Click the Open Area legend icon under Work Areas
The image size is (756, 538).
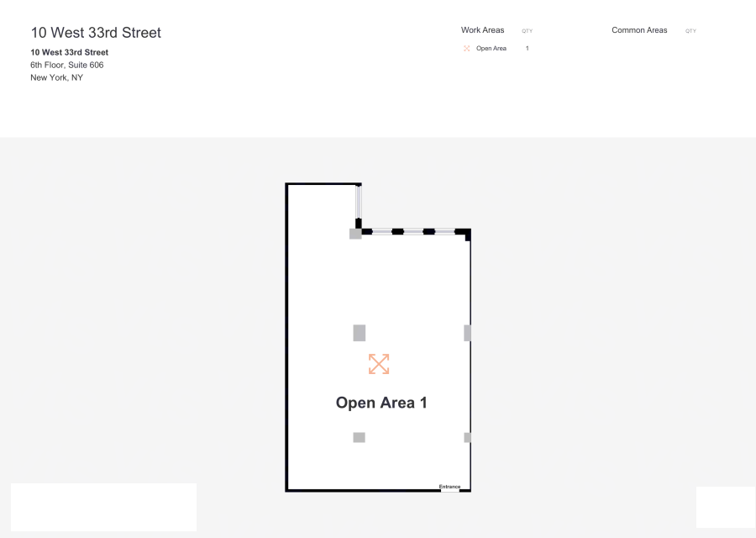click(x=467, y=49)
